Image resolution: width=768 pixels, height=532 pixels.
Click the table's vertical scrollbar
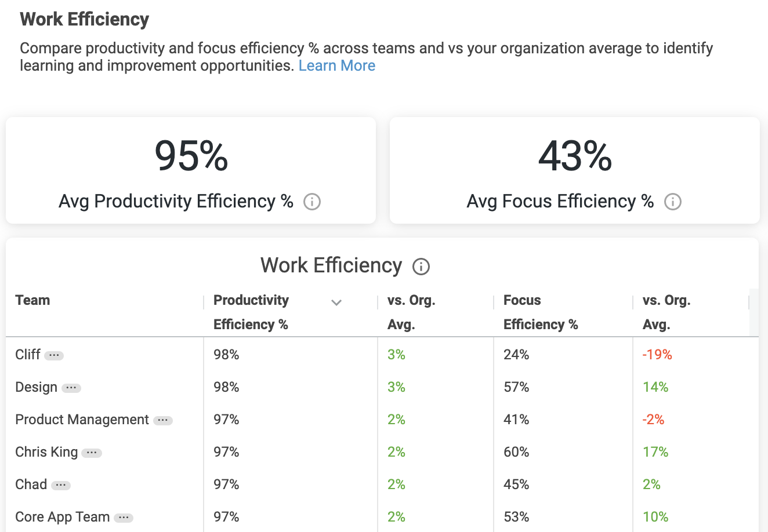click(x=753, y=313)
